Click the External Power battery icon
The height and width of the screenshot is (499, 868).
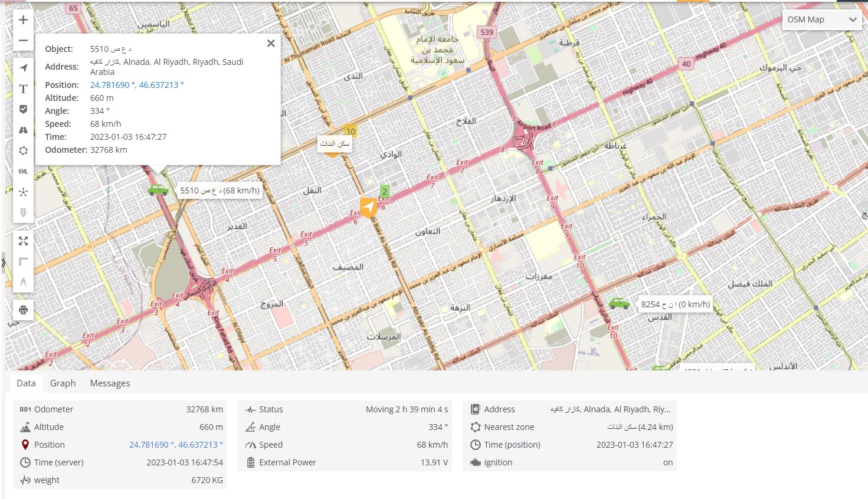point(251,462)
